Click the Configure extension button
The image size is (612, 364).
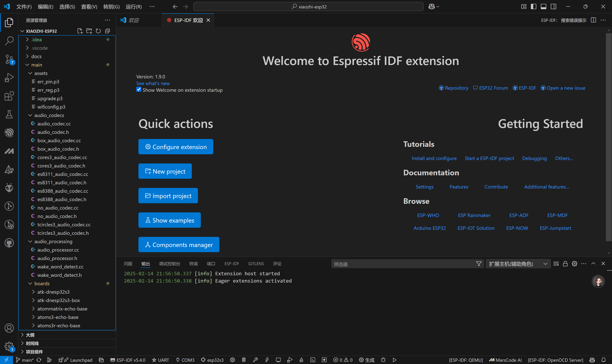(176, 147)
